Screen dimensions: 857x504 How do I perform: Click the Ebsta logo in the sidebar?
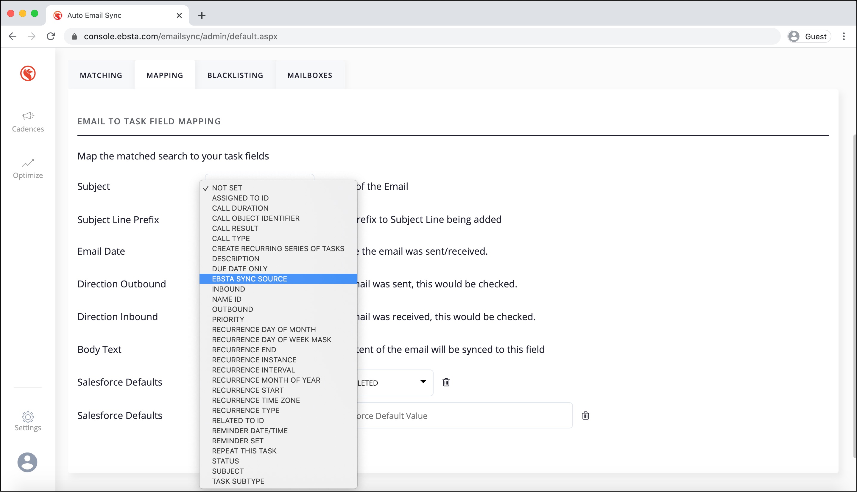(28, 73)
